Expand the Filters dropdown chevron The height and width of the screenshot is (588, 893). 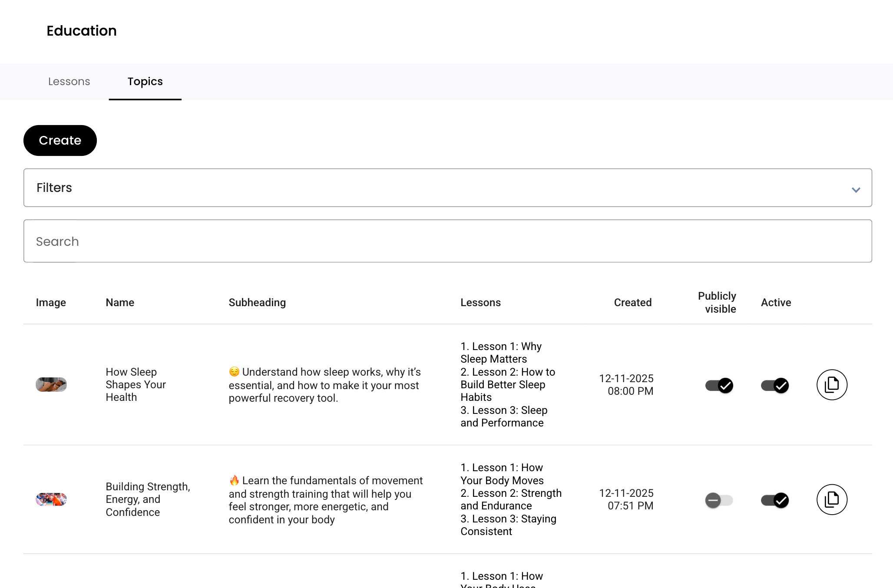point(856,190)
